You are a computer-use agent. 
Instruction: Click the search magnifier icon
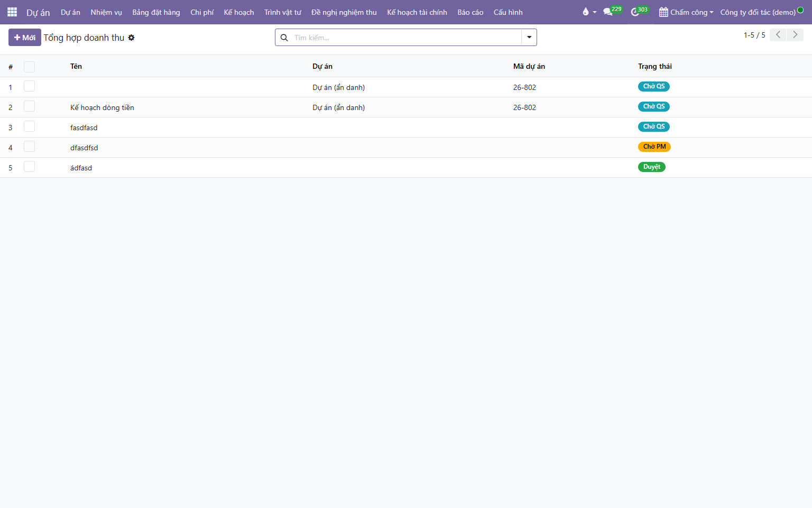pyautogui.click(x=284, y=38)
